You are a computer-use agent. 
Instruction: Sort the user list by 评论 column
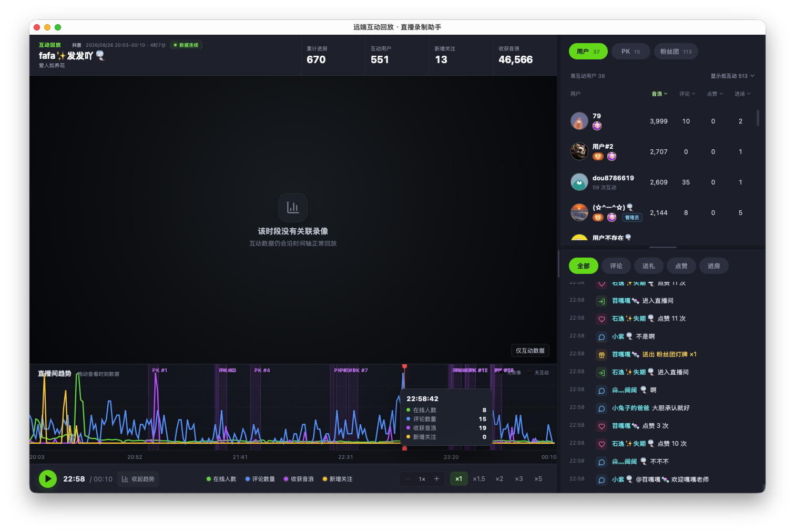point(687,94)
